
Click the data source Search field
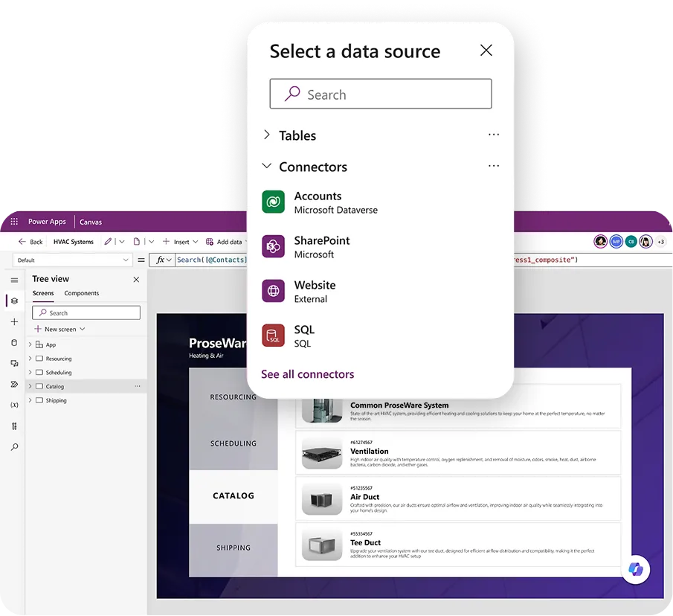381,94
